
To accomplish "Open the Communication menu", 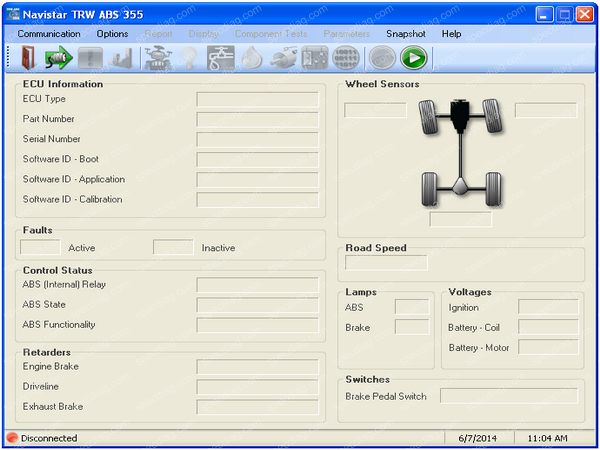I will 49,34.
